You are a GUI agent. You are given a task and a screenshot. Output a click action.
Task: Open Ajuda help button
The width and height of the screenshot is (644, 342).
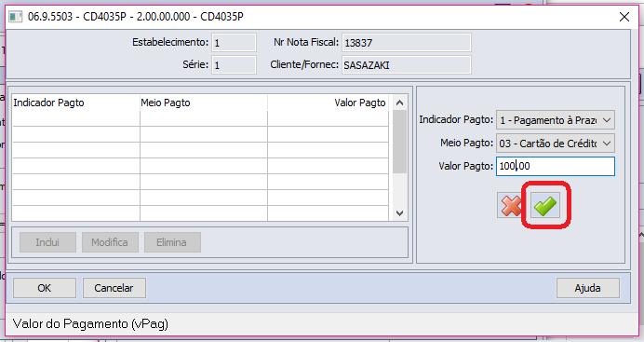click(x=588, y=288)
